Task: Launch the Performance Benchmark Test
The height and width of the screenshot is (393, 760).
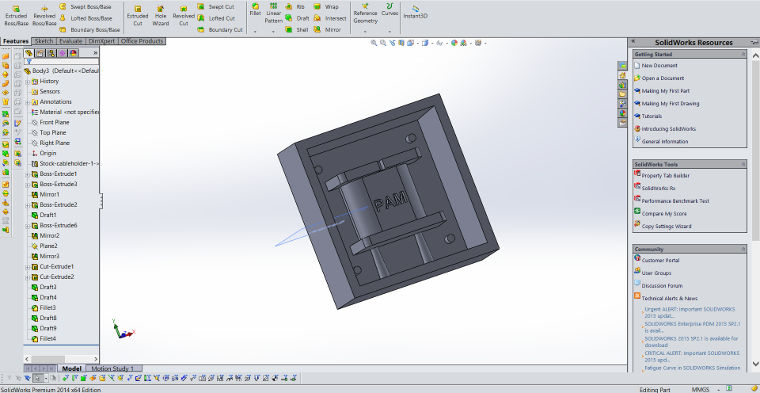Action: click(675, 201)
